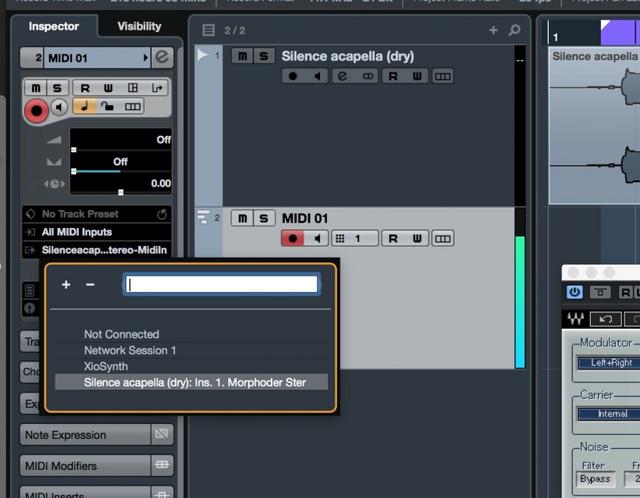
Task: Open Edit Channel Settings in Inspector header
Action: (162, 57)
